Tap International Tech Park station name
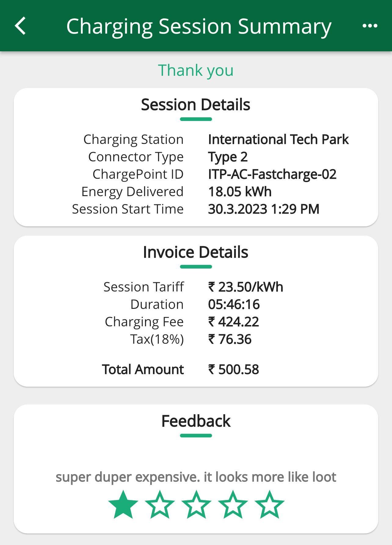392x545 pixels. (278, 140)
